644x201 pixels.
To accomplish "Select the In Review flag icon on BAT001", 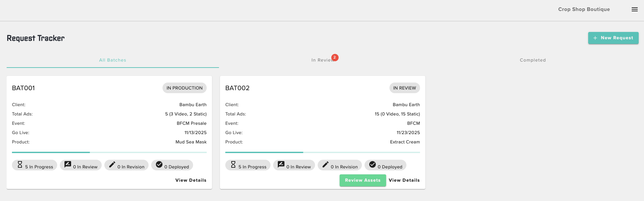I will pos(67,164).
